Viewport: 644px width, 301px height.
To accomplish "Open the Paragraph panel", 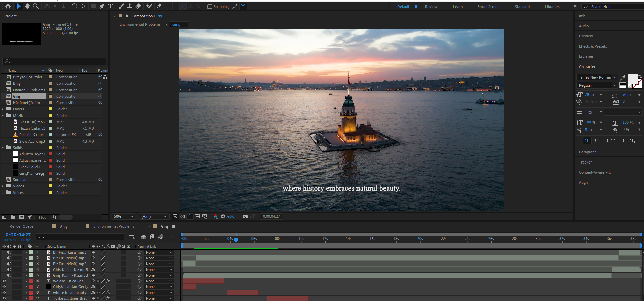I will pos(588,152).
